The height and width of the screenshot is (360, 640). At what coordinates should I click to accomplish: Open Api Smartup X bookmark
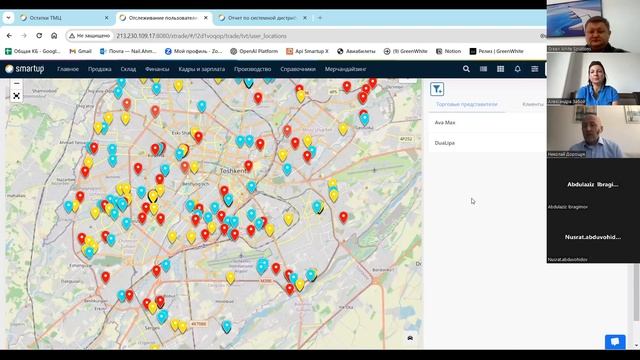tap(307, 51)
